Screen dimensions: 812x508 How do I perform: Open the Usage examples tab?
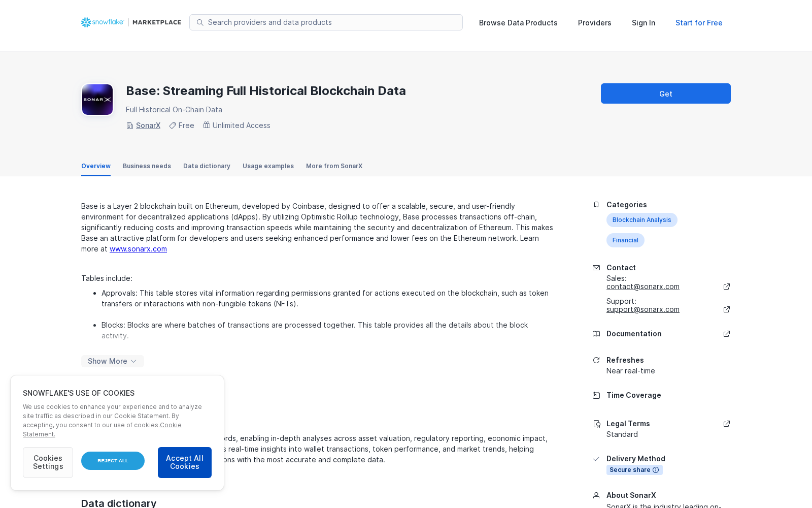(268, 166)
